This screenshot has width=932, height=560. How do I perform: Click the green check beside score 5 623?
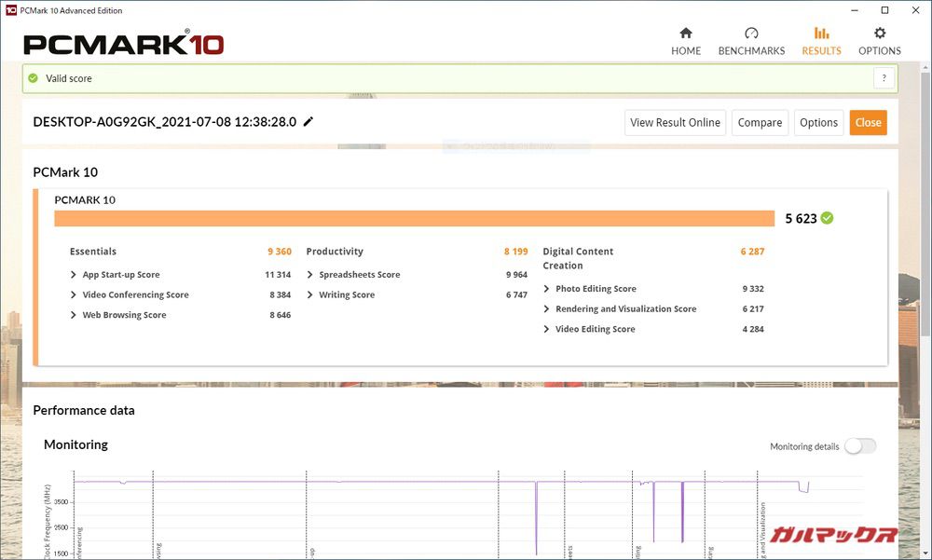point(828,218)
